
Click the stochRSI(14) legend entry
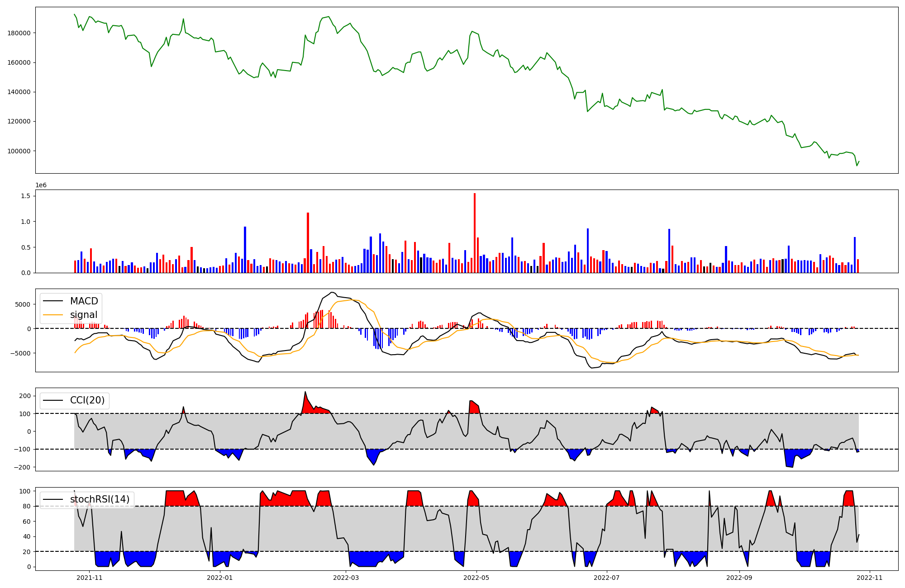(x=100, y=499)
